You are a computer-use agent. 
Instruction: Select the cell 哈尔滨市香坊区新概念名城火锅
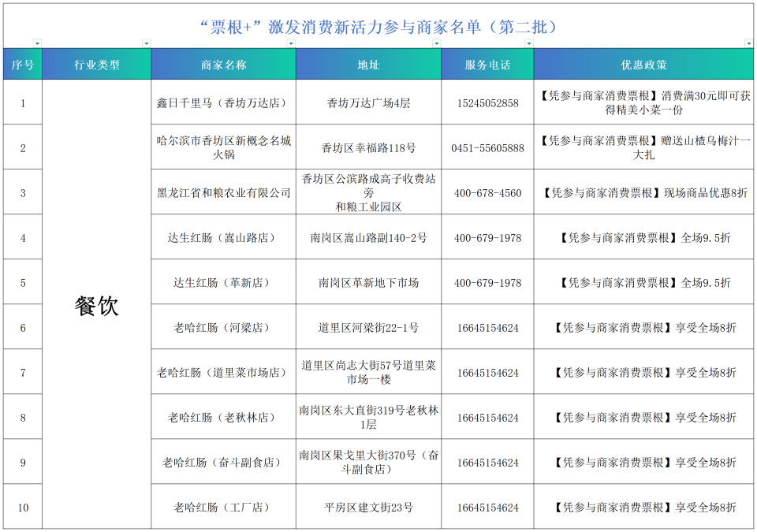pyautogui.click(x=223, y=147)
